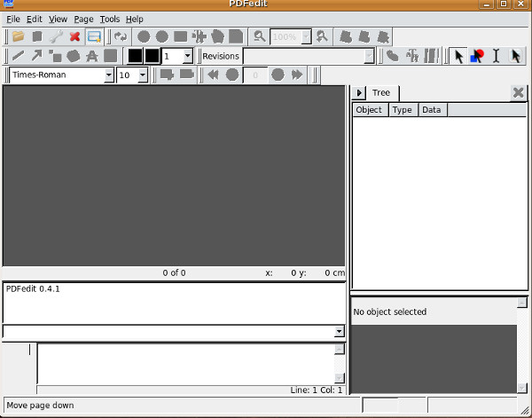Click inside the script editor text area
532x418 pixels.
[186, 364]
